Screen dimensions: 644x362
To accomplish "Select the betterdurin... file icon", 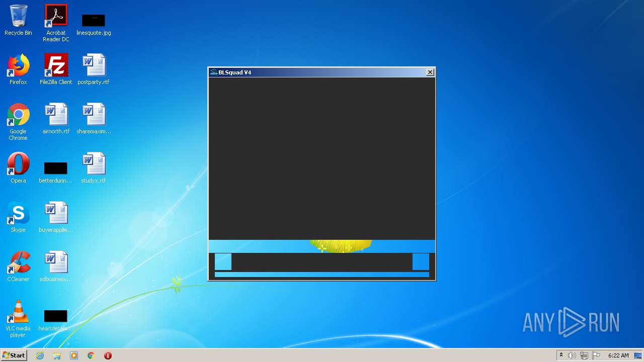I will 55,172.
